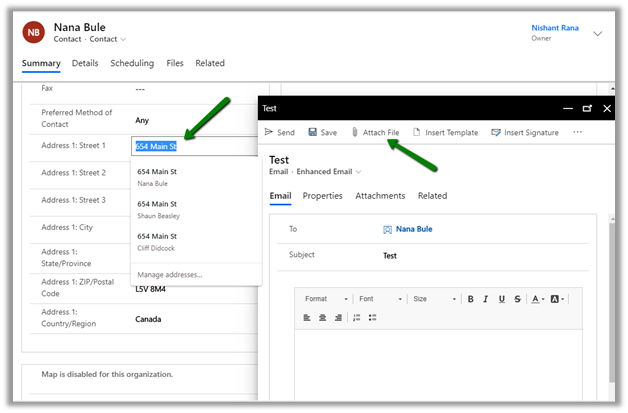This screenshot has height=413, width=628.
Task: Expand the Size dropdown
Action: click(x=433, y=299)
